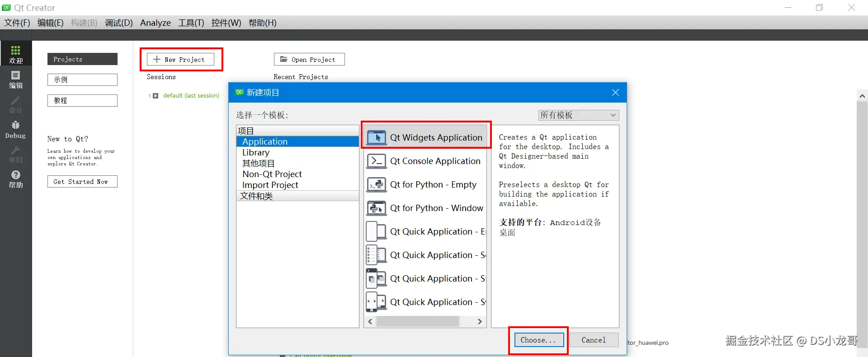Select Qt Console Application template icon
This screenshot has height=357, width=868.
(376, 161)
